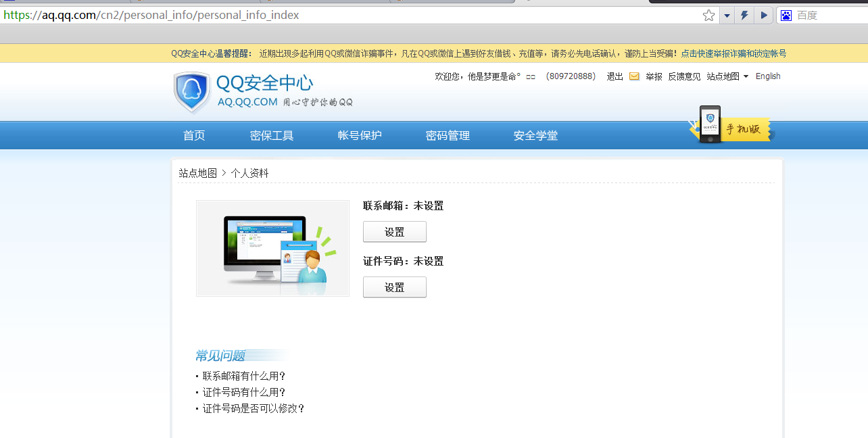Viewport: 868px width, 438px height.
Task: Click the personal info illustration image
Action: point(272,248)
